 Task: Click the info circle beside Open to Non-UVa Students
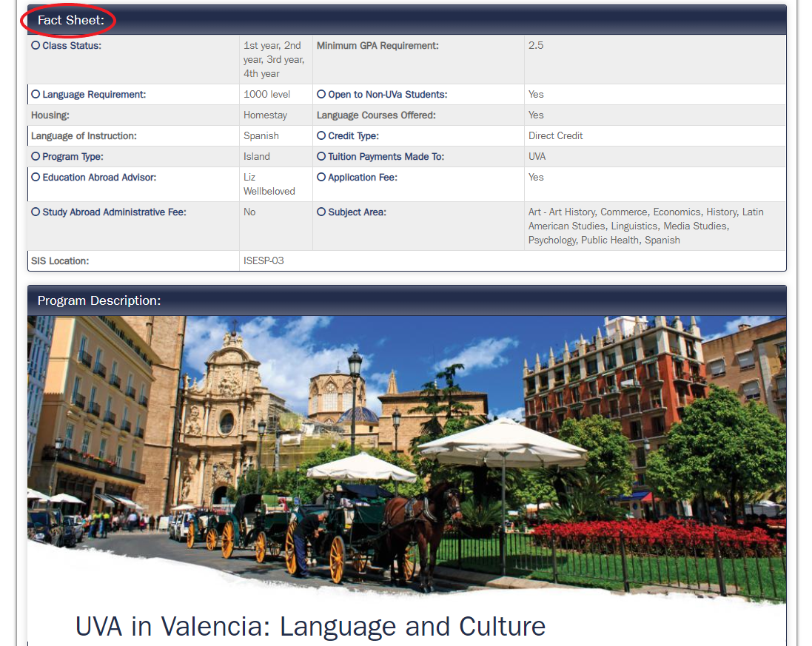321,94
